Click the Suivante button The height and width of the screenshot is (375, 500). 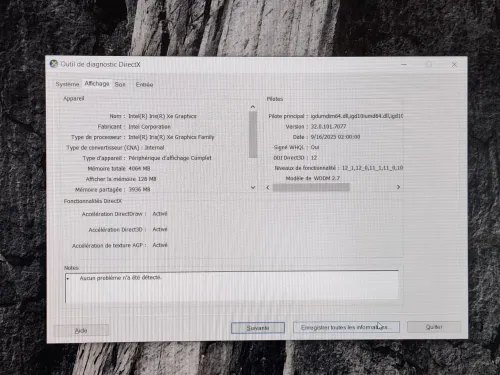(258, 328)
